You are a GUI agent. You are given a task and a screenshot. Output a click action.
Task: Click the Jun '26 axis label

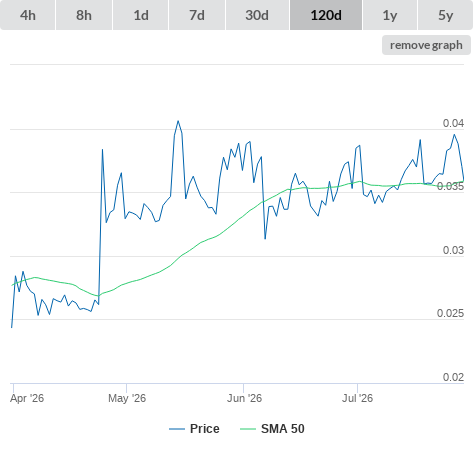coord(244,398)
